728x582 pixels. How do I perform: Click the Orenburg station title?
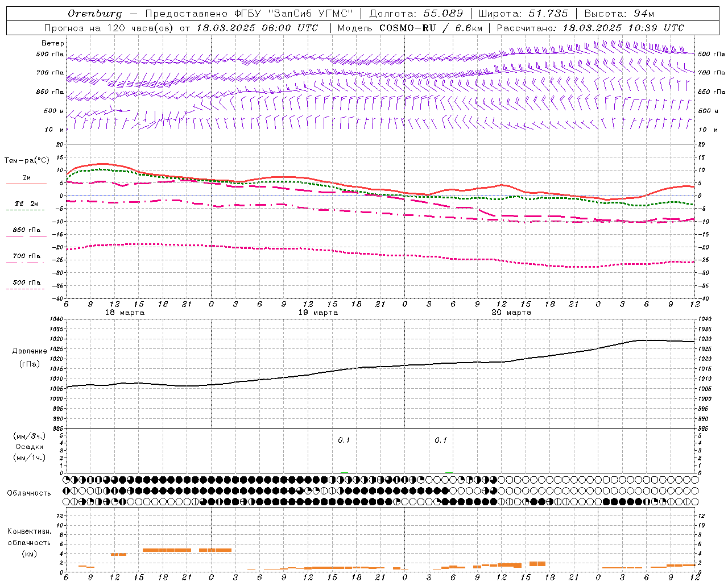tap(95, 14)
